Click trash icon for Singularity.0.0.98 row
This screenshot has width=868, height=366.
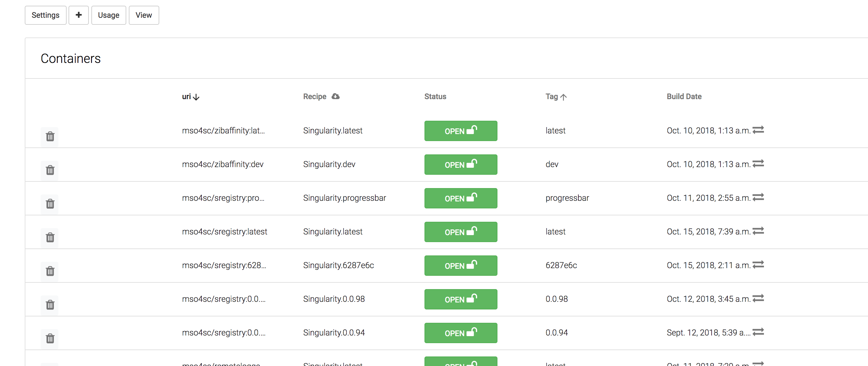[x=50, y=305]
